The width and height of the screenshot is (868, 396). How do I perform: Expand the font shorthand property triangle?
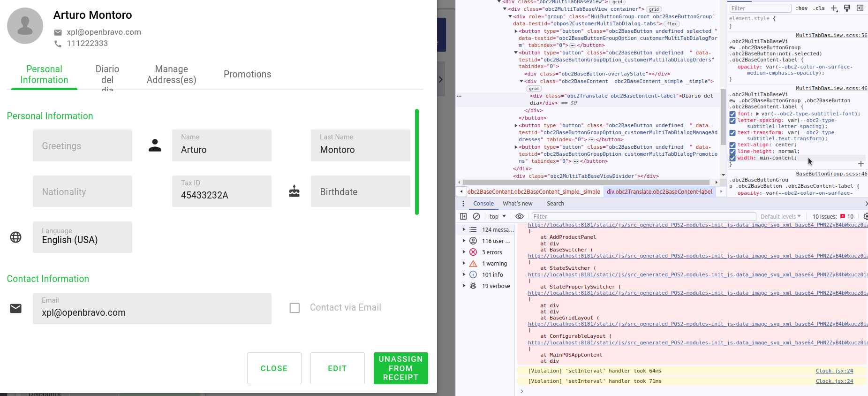(x=757, y=114)
